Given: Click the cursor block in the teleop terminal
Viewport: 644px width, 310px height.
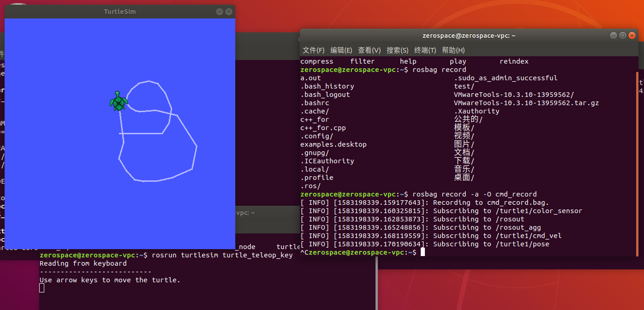Looking at the screenshot, I should (x=42, y=288).
